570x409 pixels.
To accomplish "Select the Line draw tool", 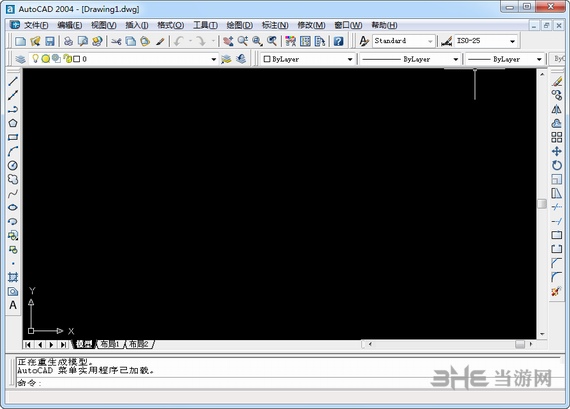I will pyautogui.click(x=13, y=81).
